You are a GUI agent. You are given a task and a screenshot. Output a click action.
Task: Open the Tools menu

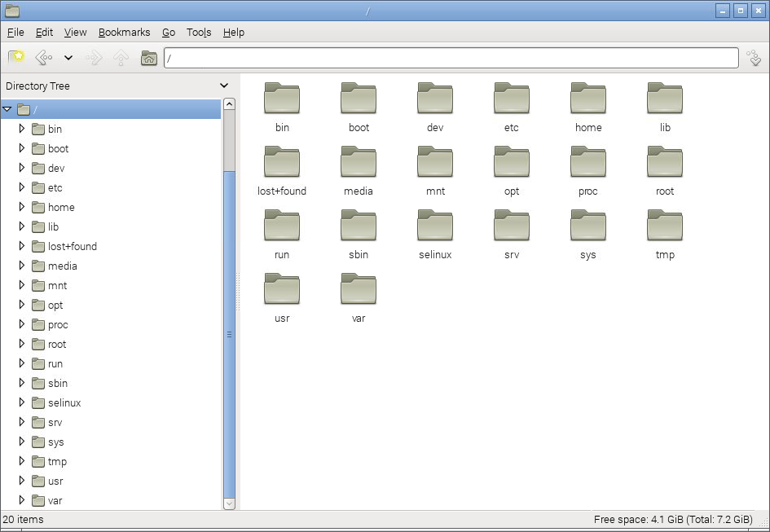click(x=199, y=33)
